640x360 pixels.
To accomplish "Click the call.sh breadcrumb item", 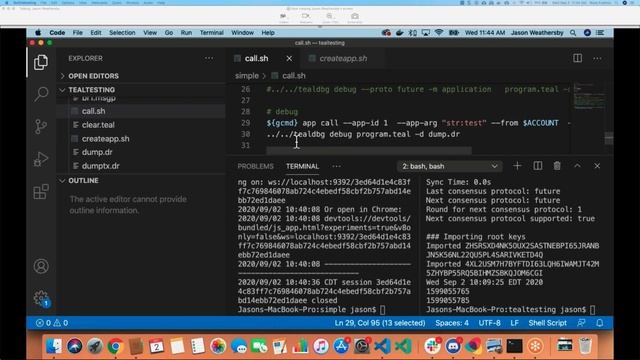I will [294, 76].
